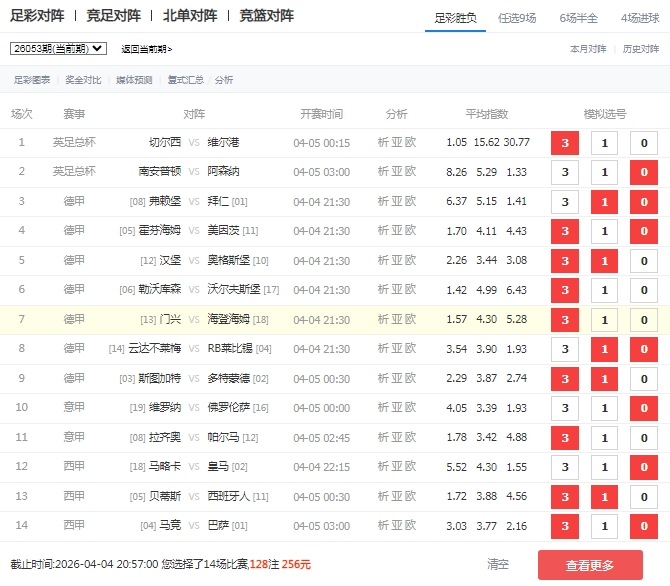
Task: Deselect win pick 3 for 门兴 vs 海登海姆
Action: [x=564, y=320]
